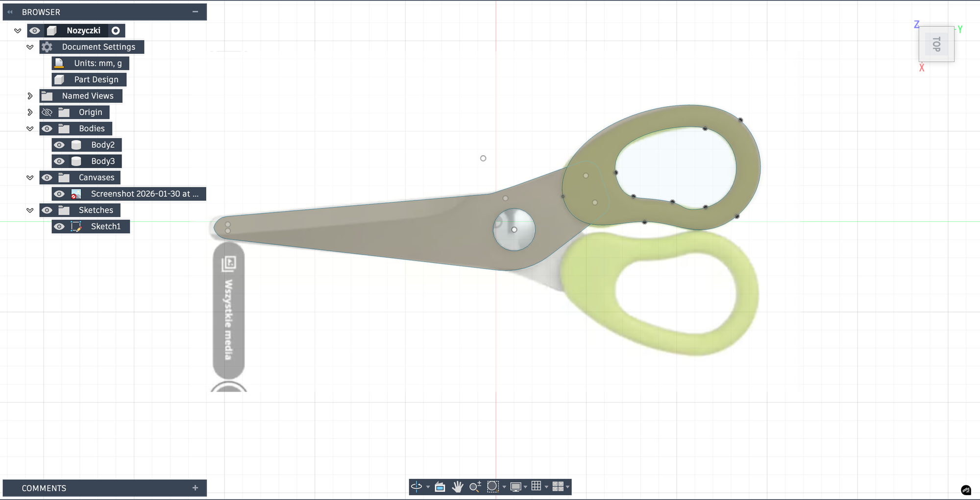Collapse the Bodies folder
The image size is (980, 500).
coord(30,129)
